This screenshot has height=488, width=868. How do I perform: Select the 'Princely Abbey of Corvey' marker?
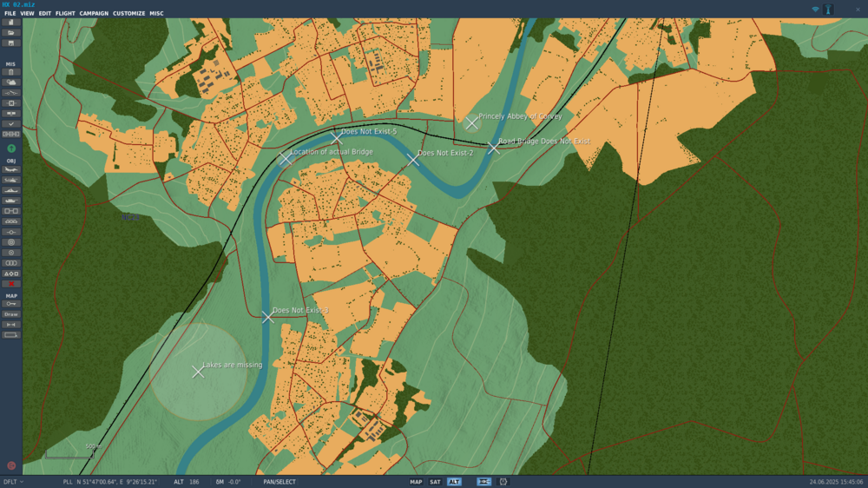(x=471, y=123)
